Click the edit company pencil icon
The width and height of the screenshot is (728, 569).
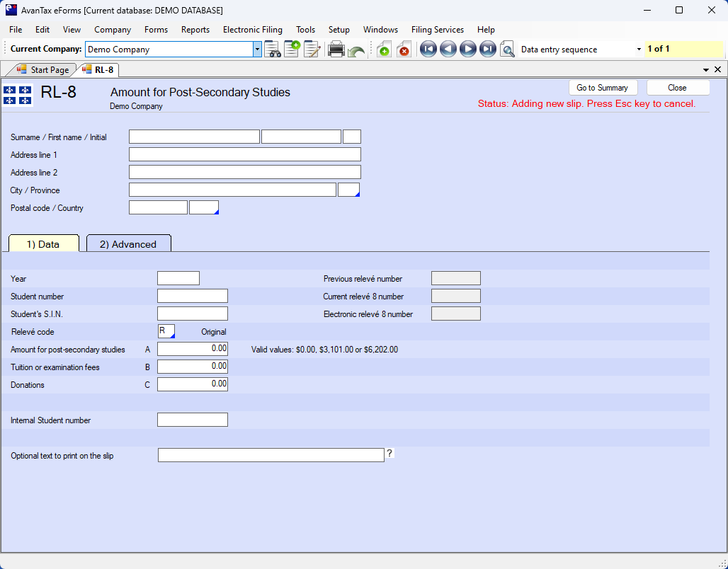pos(312,50)
